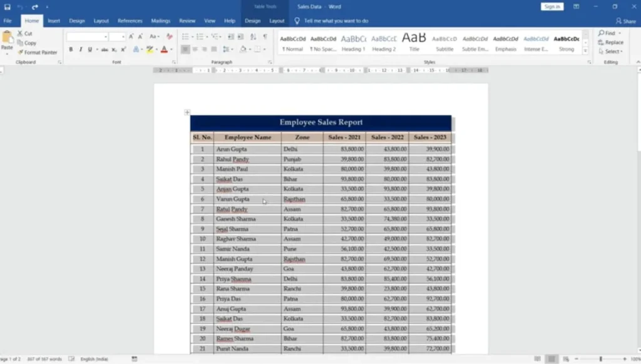Click the table move handle above the report
Image resolution: width=641 pixels, height=364 pixels.
click(x=187, y=112)
